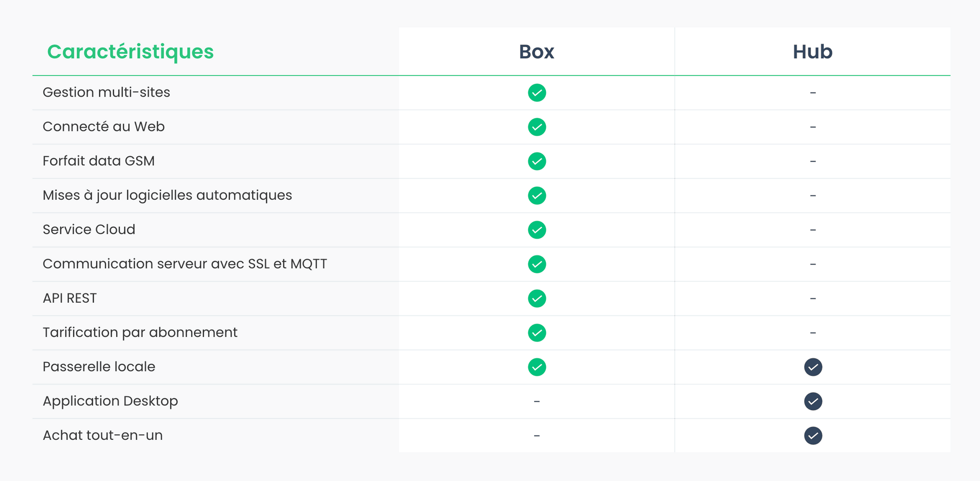Select the Box column header
The height and width of the screenshot is (481, 980).
click(x=537, y=52)
